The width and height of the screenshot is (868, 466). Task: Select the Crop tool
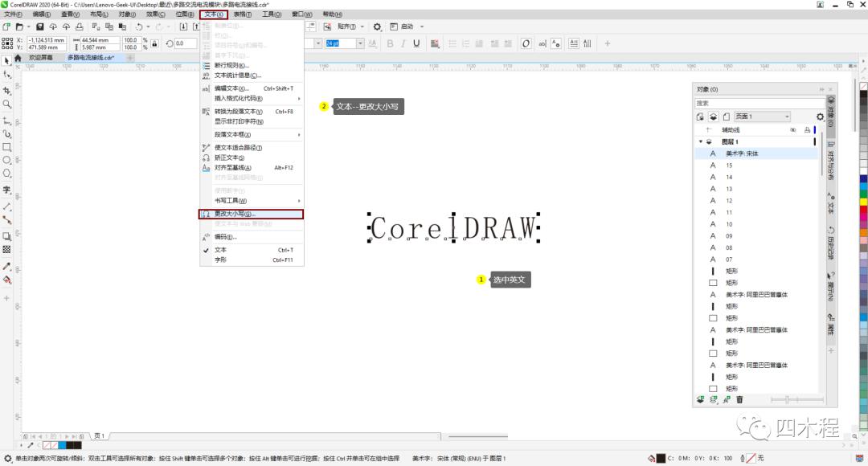6,90
